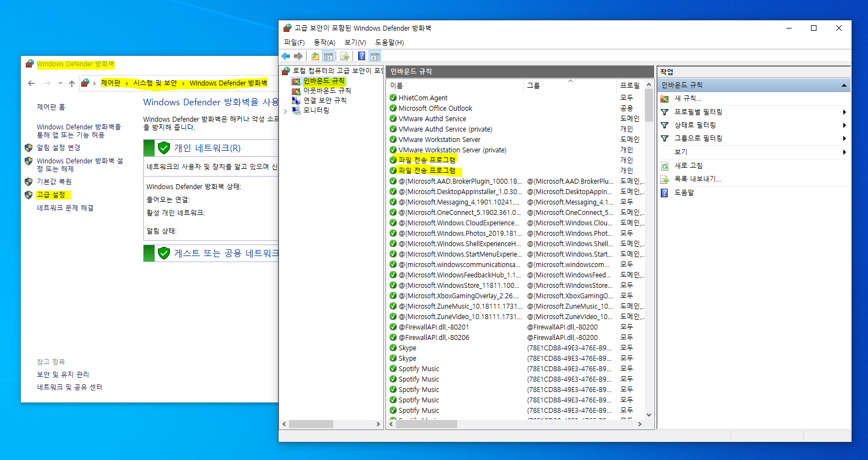Click the 시스템 및 보안 breadcrumb segment
The width and height of the screenshot is (868, 460).
click(155, 83)
